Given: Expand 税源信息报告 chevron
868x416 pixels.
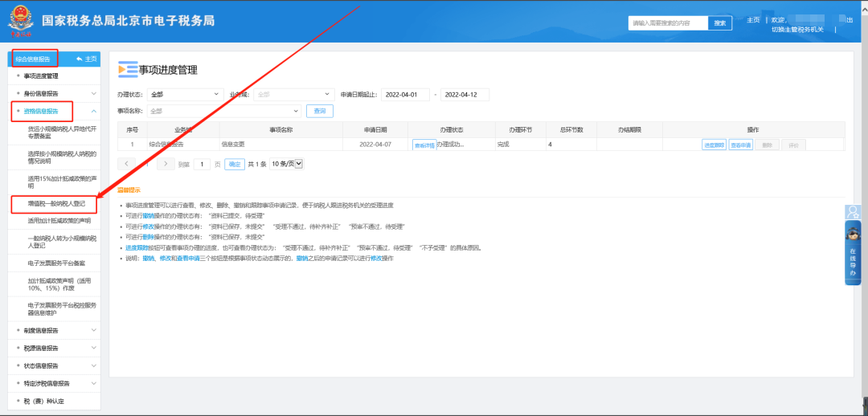Looking at the screenshot, I should pos(93,348).
